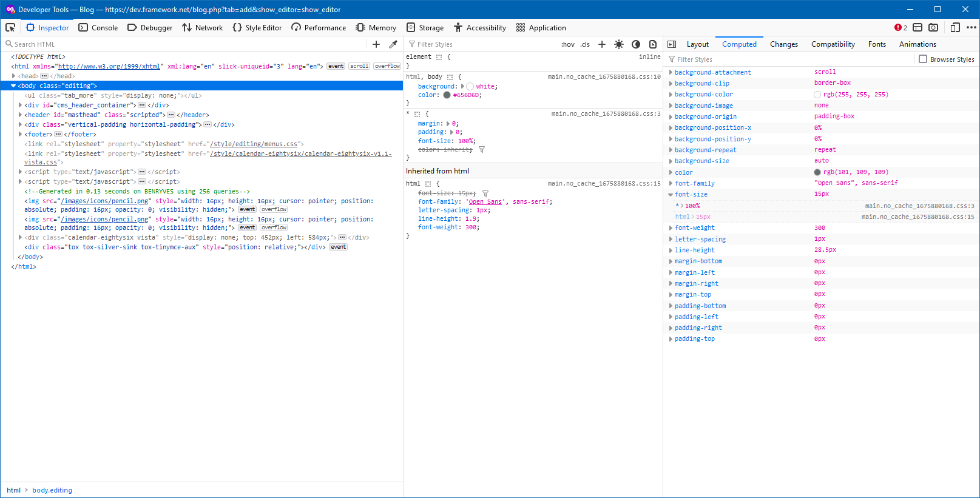Open the w3.org xhtml namespace link
The image size is (980, 498).
pos(109,67)
